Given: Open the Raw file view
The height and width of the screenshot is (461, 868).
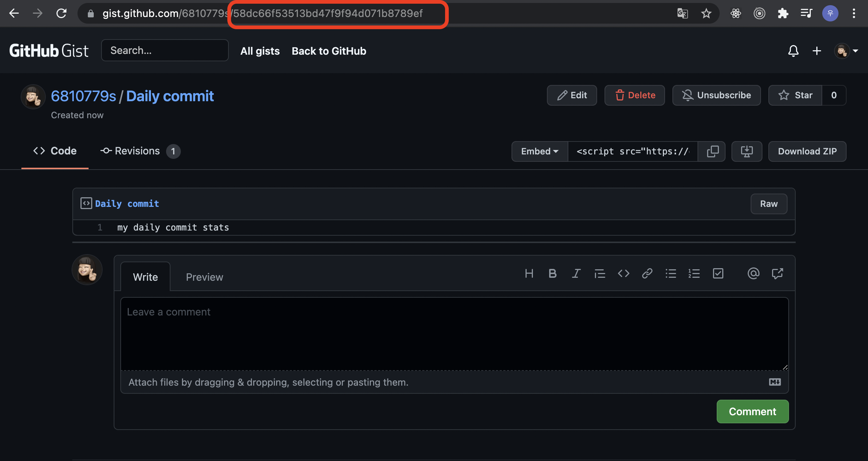Looking at the screenshot, I should tap(769, 204).
